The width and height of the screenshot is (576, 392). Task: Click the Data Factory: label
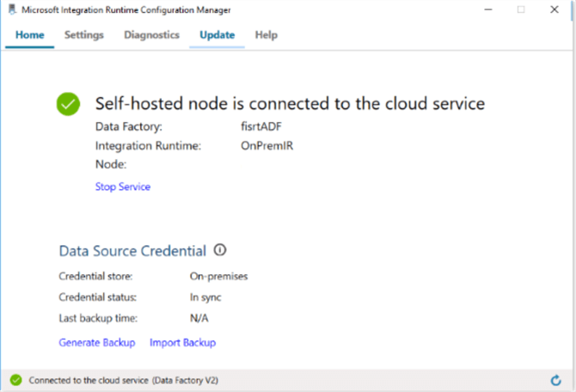129,126
